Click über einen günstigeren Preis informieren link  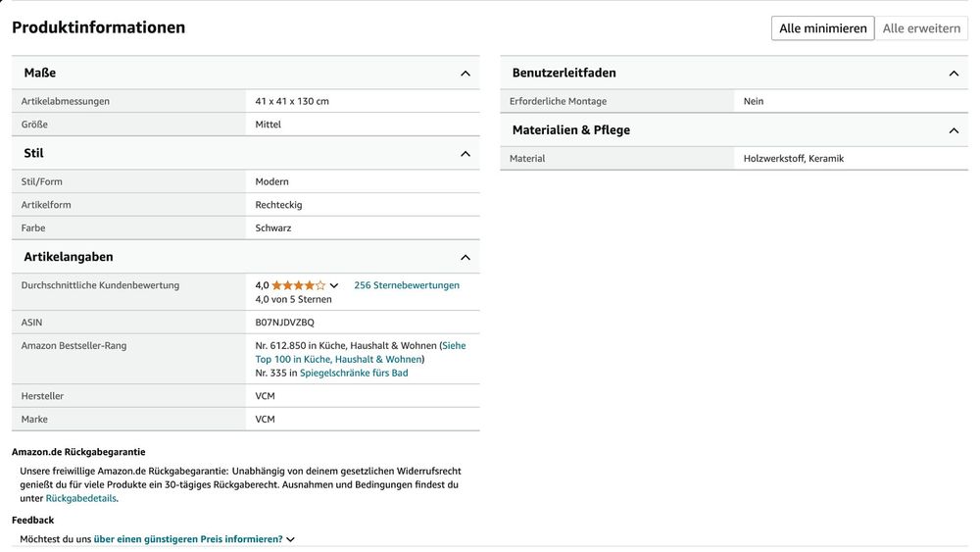click(x=187, y=539)
